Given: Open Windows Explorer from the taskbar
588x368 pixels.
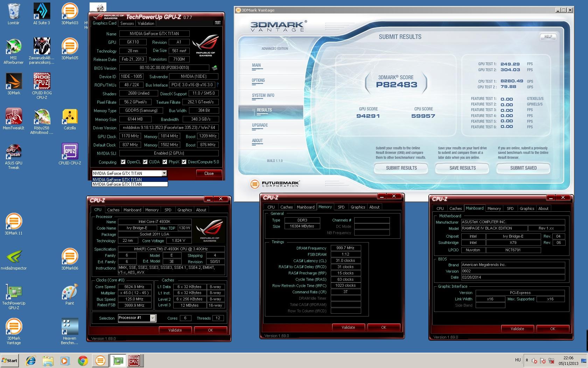Looking at the screenshot, I should [48, 360].
